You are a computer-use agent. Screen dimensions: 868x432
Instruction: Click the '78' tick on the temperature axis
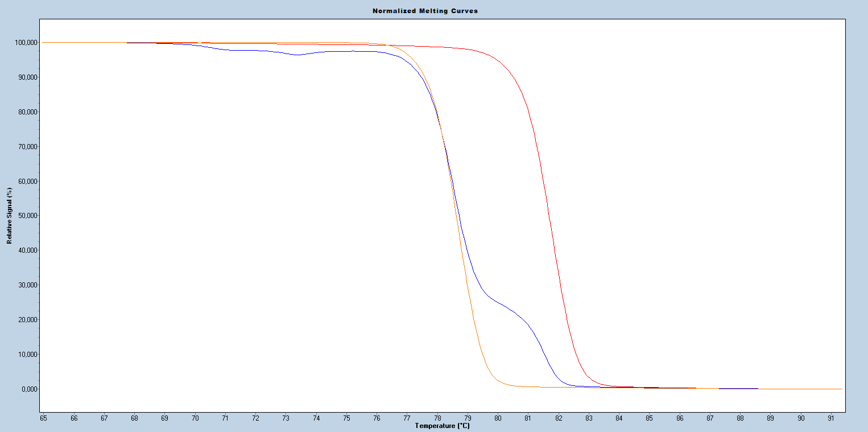(x=437, y=418)
